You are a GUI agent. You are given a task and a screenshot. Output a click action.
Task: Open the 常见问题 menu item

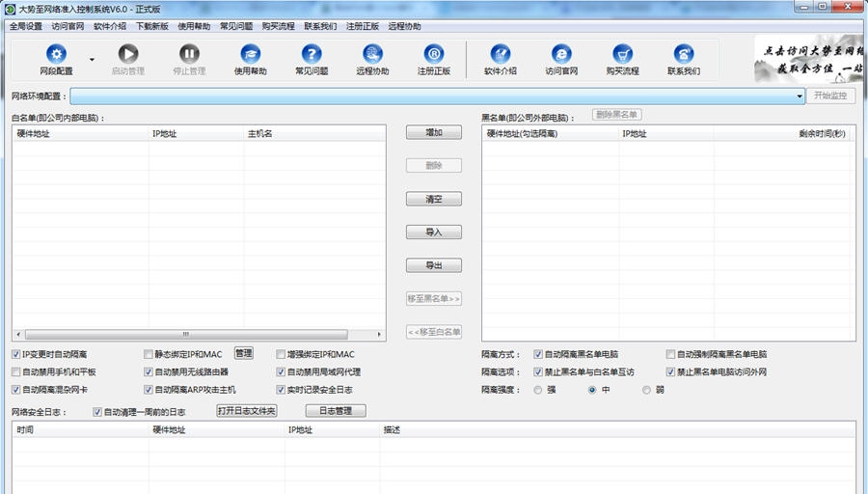click(236, 26)
